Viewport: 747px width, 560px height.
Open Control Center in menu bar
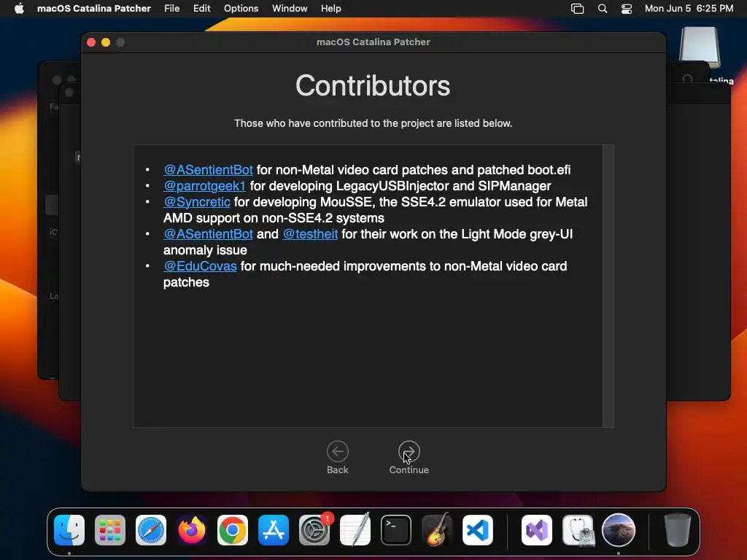pyautogui.click(x=627, y=9)
